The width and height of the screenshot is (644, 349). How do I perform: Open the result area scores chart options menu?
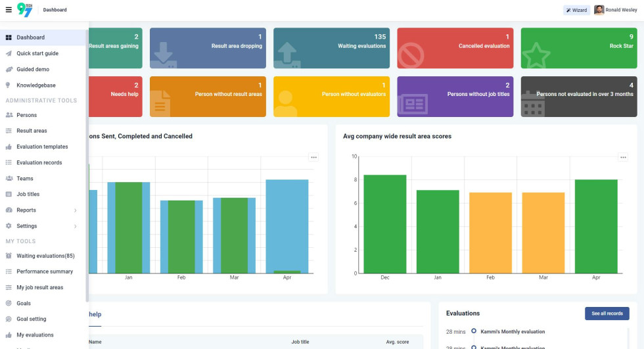pos(623,157)
